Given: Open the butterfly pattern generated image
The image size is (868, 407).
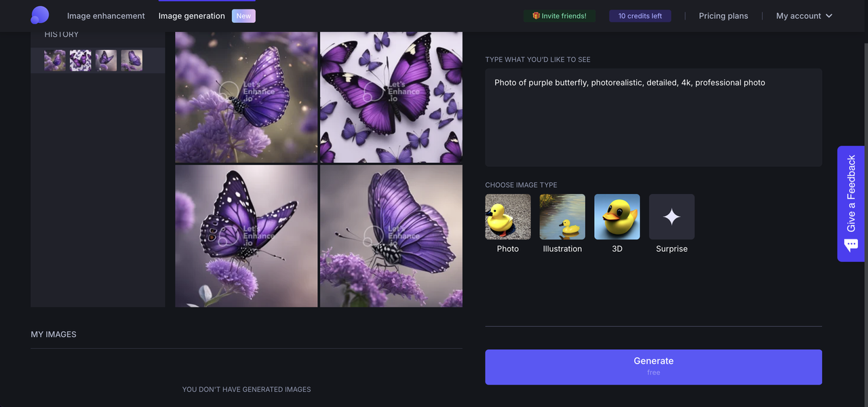Looking at the screenshot, I should coord(391,97).
